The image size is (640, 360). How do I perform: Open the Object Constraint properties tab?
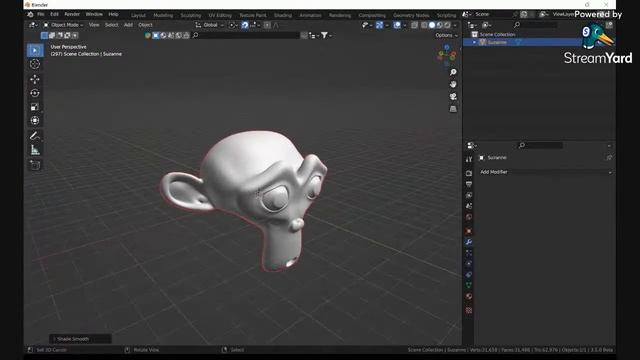click(469, 275)
